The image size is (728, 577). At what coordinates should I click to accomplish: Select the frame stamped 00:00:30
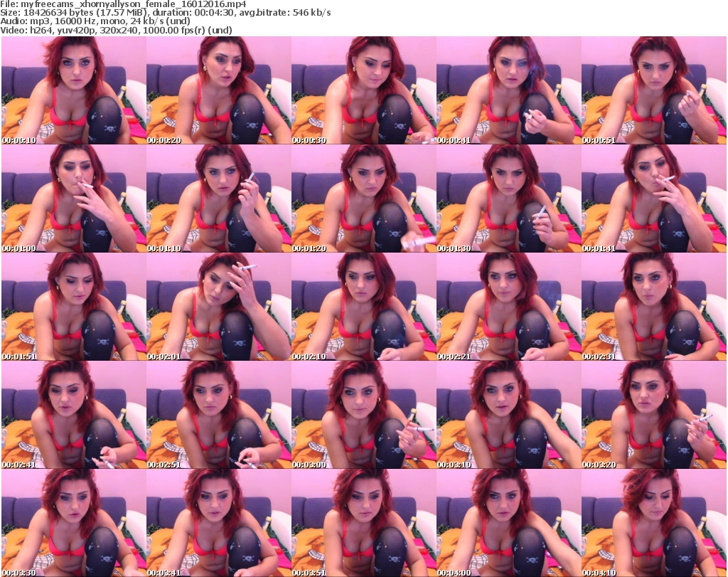363,90
